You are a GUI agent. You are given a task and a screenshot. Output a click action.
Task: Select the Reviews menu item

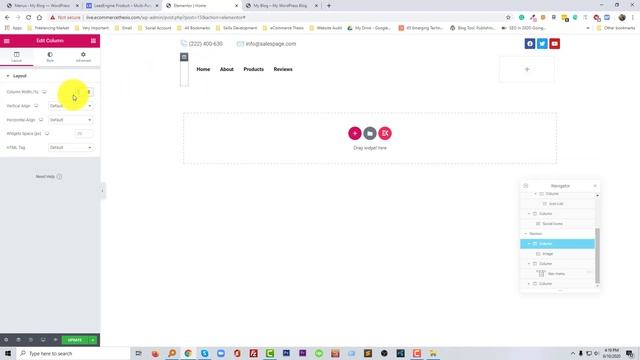[x=283, y=69]
